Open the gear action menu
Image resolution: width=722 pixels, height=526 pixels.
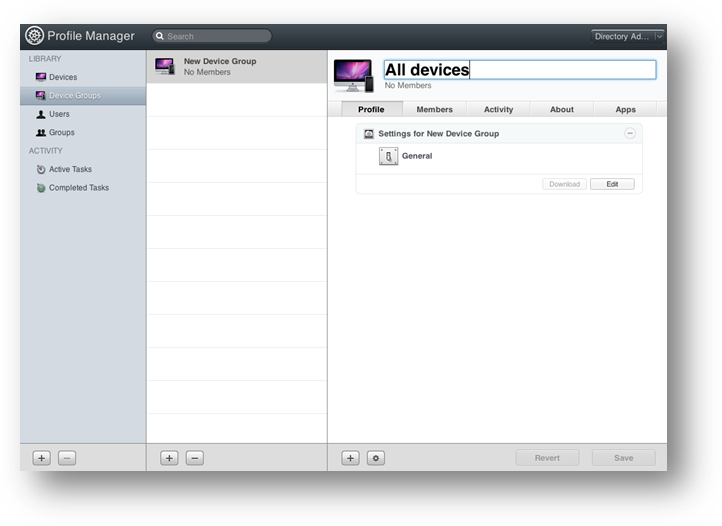pyautogui.click(x=376, y=458)
